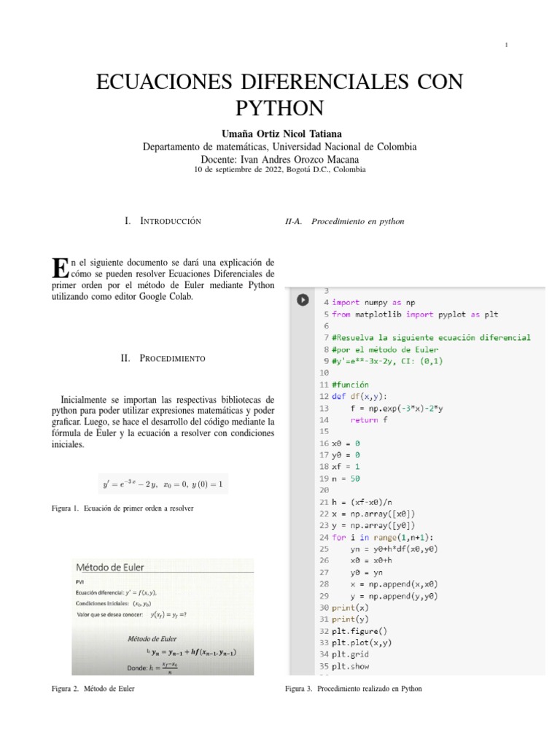Click the page number '1' at top right
The image size is (560, 747).
pos(506,44)
